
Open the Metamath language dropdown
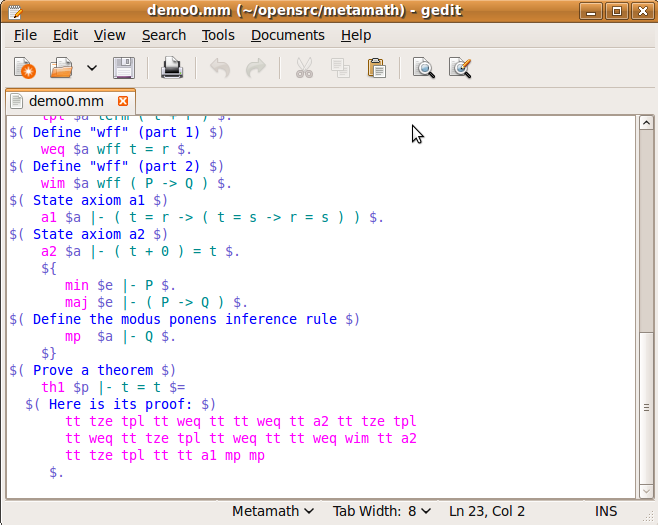pyautogui.click(x=273, y=511)
